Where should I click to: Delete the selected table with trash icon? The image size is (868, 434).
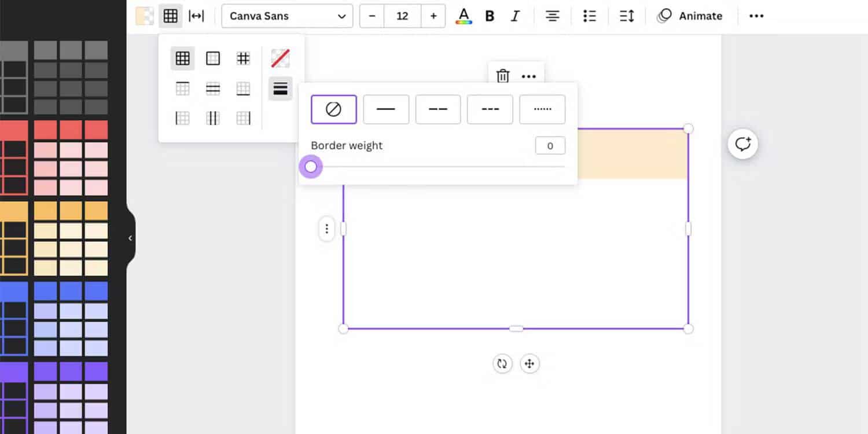click(x=503, y=76)
